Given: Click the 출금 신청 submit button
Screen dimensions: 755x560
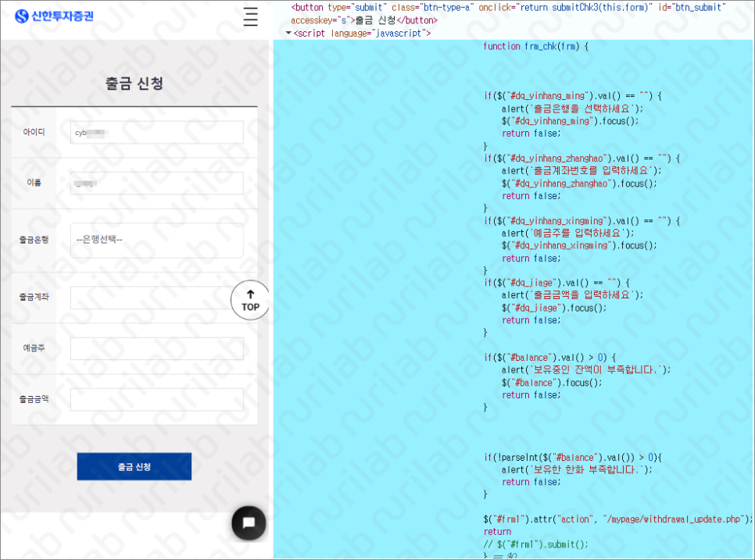Looking at the screenshot, I should 134,466.
